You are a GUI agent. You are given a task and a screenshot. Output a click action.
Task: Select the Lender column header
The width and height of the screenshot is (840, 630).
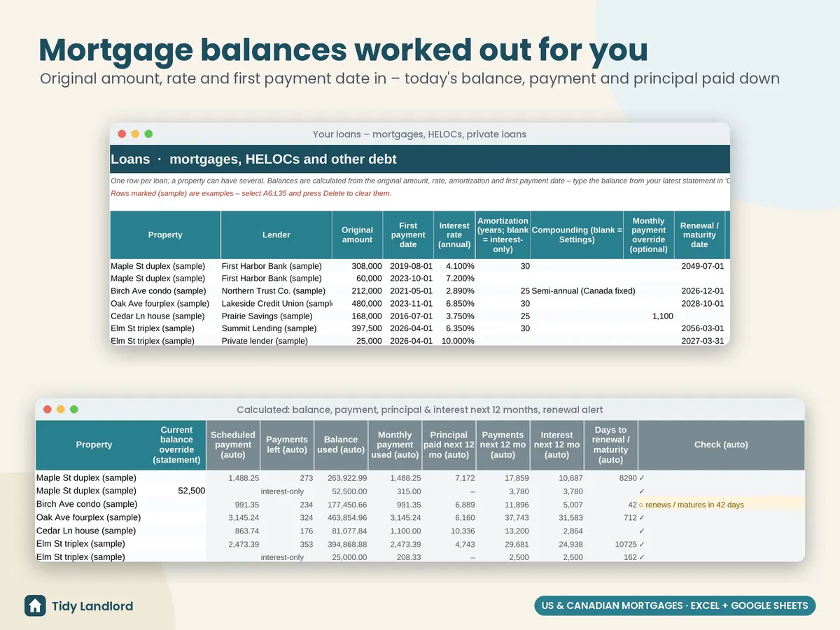[x=276, y=235]
